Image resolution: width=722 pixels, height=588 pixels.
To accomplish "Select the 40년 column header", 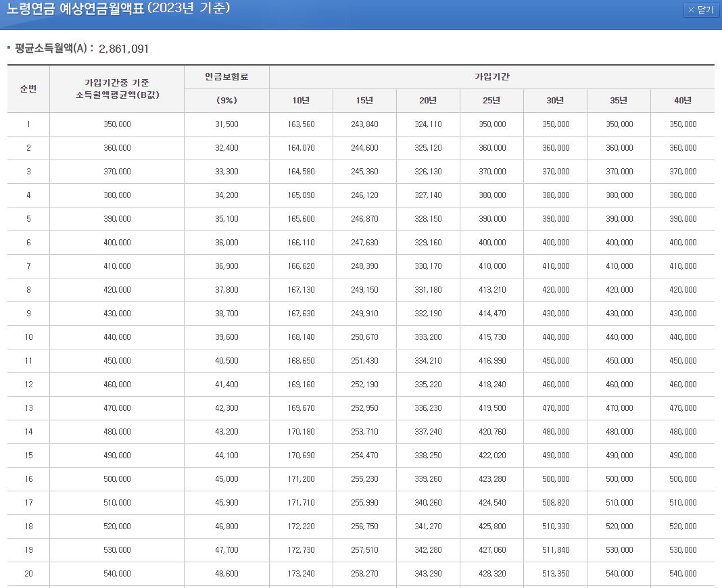I will [x=683, y=100].
